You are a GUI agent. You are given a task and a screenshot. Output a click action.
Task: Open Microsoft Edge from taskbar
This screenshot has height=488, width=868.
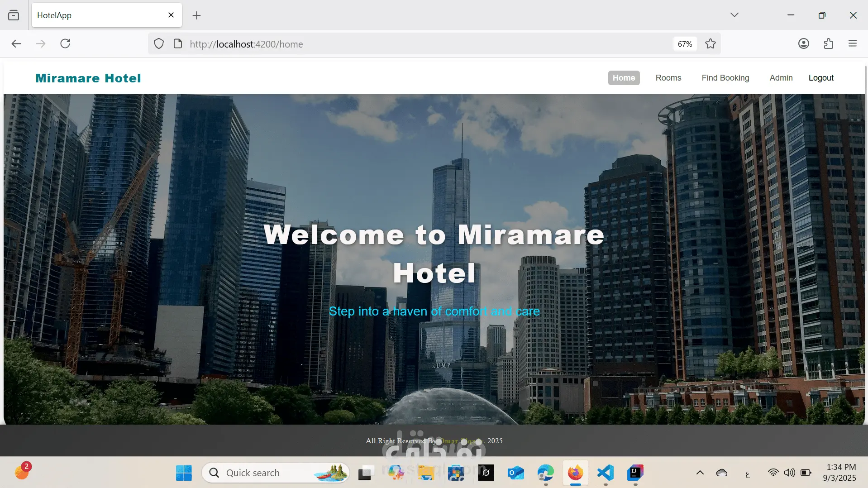(545, 473)
